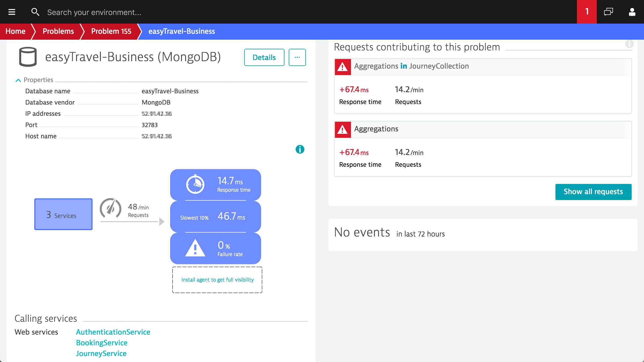The width and height of the screenshot is (644, 362).
Task: Click the alert icon of the second Aggregations card
Action: [343, 130]
